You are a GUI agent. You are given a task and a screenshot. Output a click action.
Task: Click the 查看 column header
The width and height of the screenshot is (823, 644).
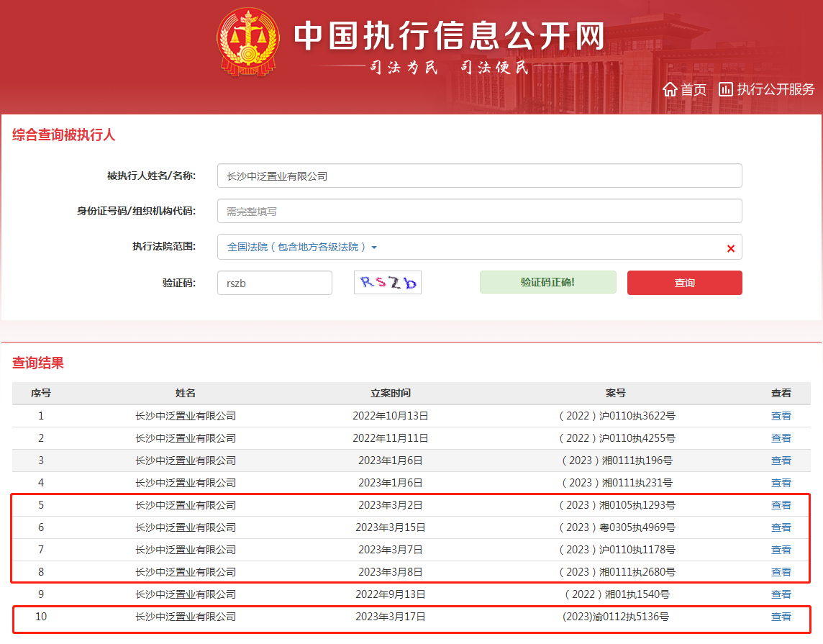tap(781, 393)
